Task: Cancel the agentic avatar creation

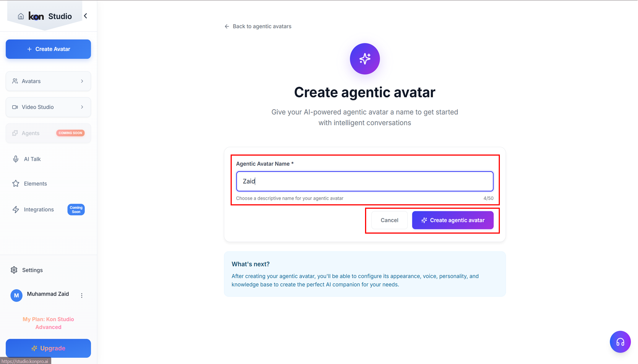Action: click(389, 220)
